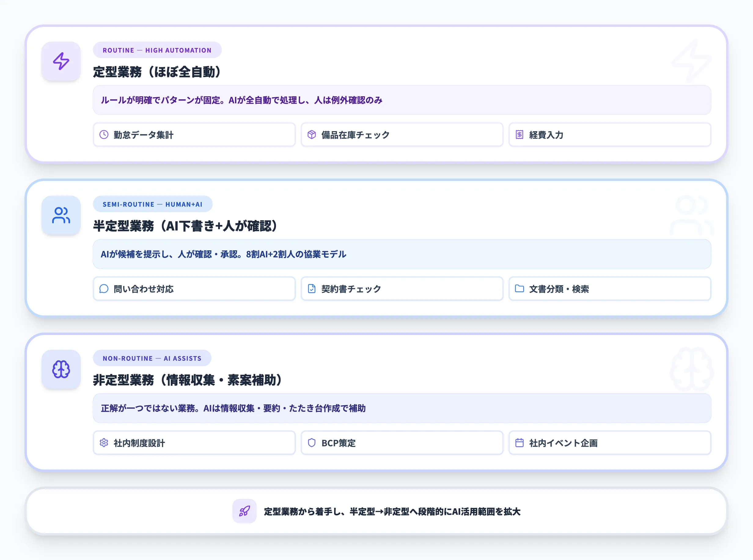Click the folder icon beside 文書分類・検索
Screen dimensions: 753x560
[x=520, y=289]
